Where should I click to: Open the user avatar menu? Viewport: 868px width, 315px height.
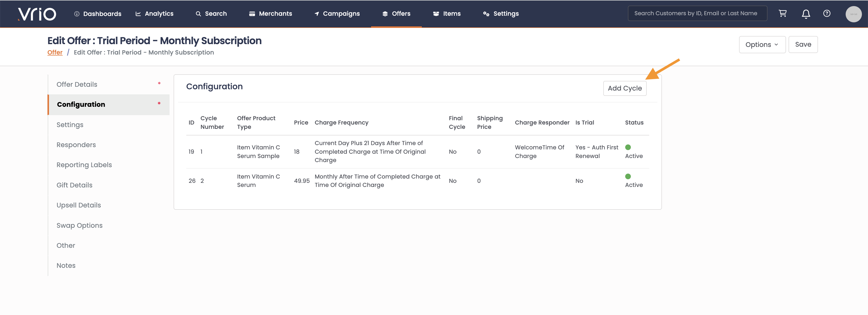tap(853, 14)
